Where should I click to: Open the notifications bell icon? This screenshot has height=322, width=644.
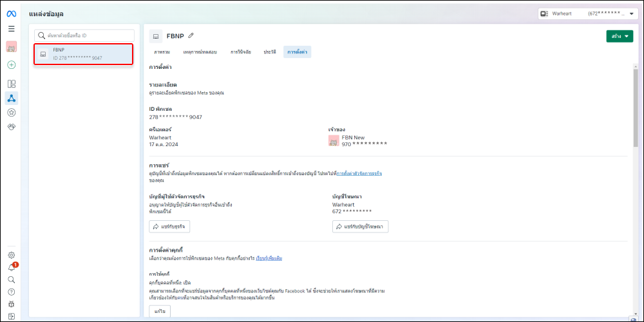point(12,268)
